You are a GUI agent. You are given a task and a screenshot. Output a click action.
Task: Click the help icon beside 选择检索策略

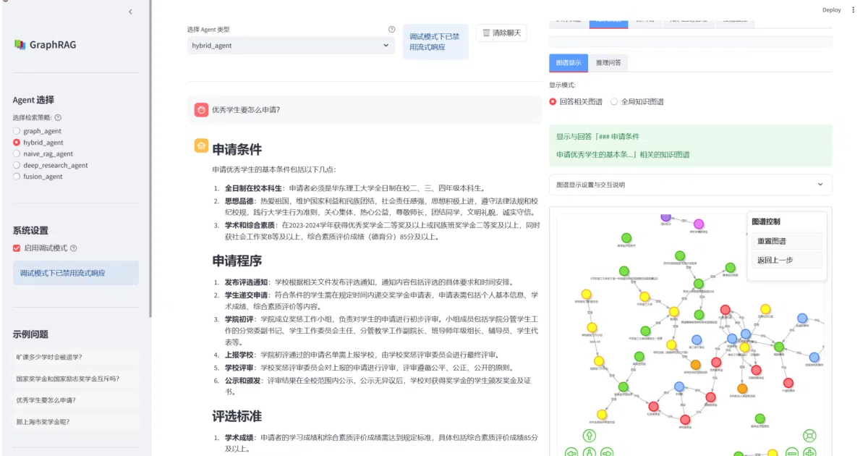point(58,117)
